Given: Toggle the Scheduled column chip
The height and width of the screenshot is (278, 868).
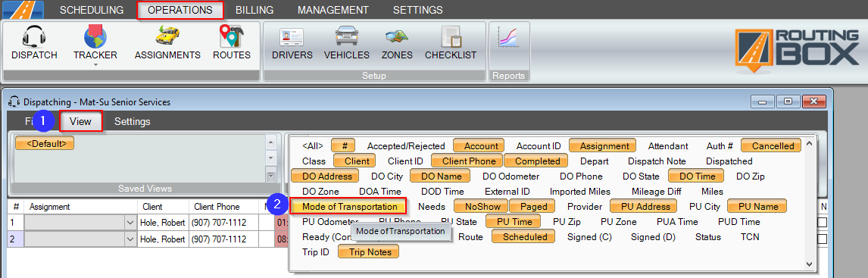Looking at the screenshot, I should 523,237.
